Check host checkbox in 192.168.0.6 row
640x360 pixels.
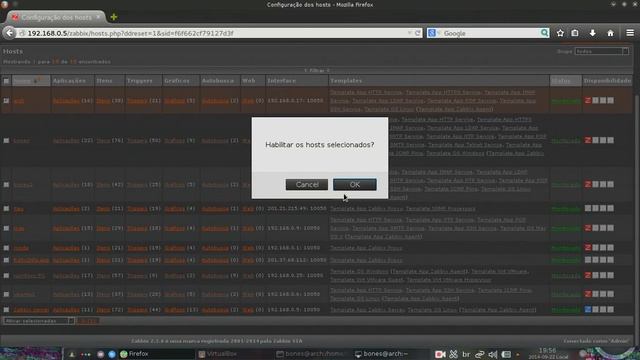[x=6, y=294]
